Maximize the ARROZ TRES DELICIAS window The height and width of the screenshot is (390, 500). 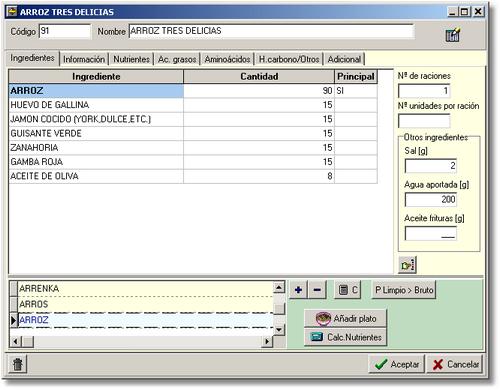tap(465, 12)
